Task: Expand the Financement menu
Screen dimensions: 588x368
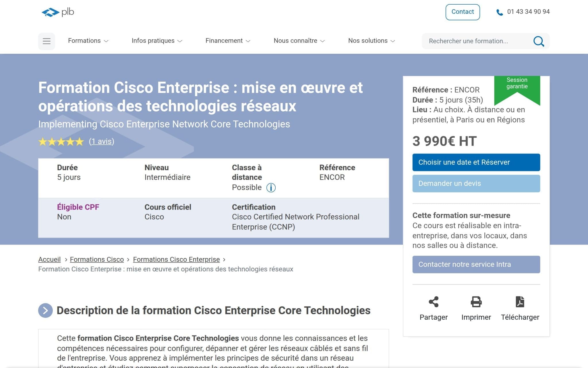Action: 228,41
